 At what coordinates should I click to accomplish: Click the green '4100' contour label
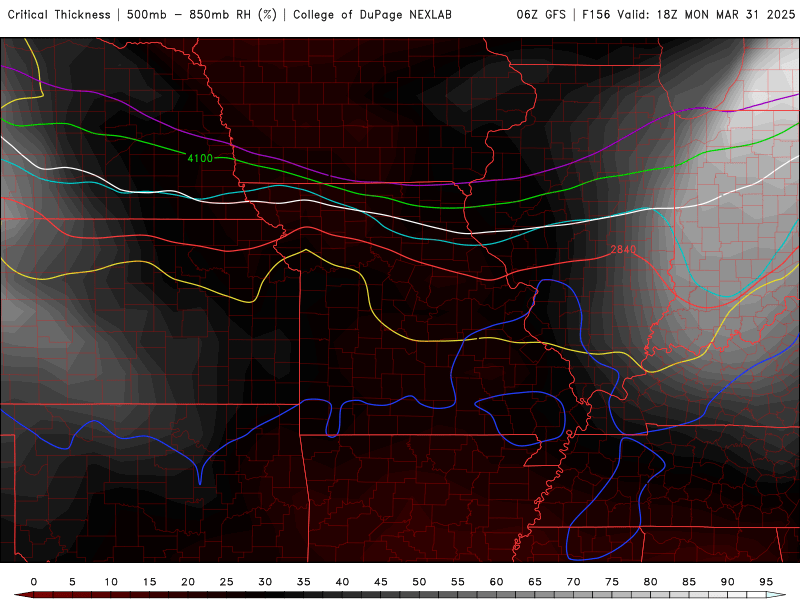(200, 158)
